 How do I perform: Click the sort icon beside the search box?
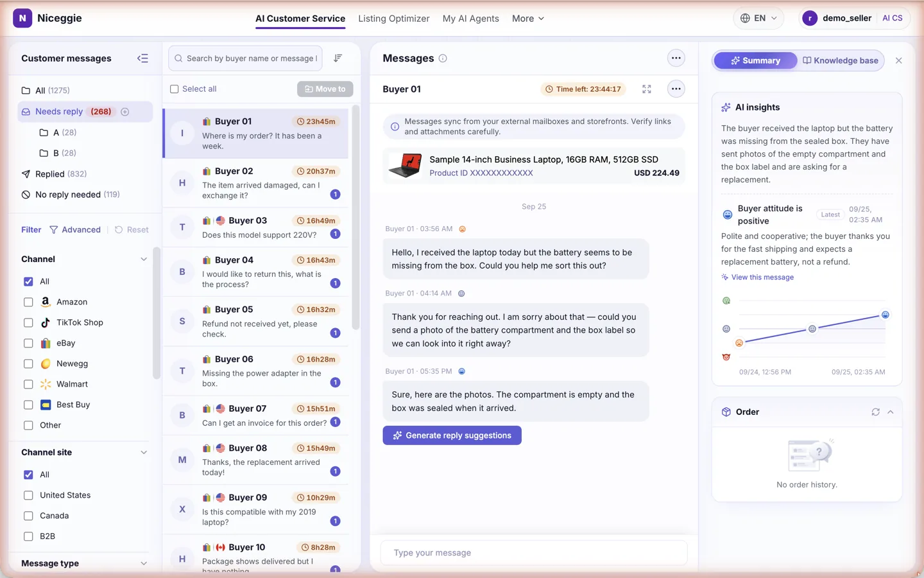pyautogui.click(x=338, y=58)
